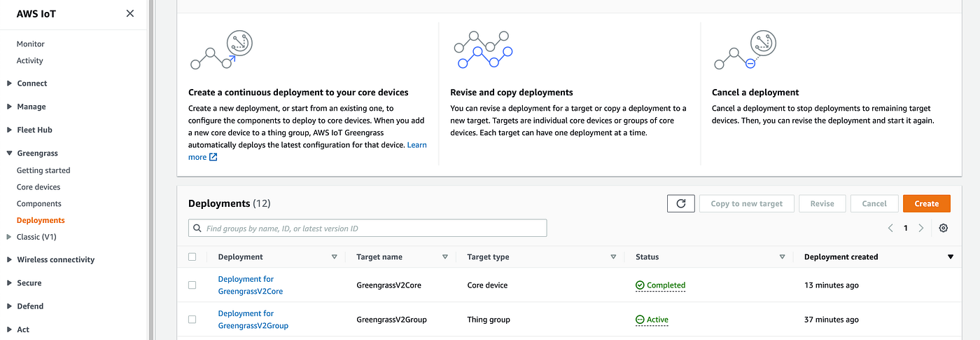This screenshot has height=340, width=980.
Task: Click the revise and copy deployments illustration
Action: pos(484,50)
